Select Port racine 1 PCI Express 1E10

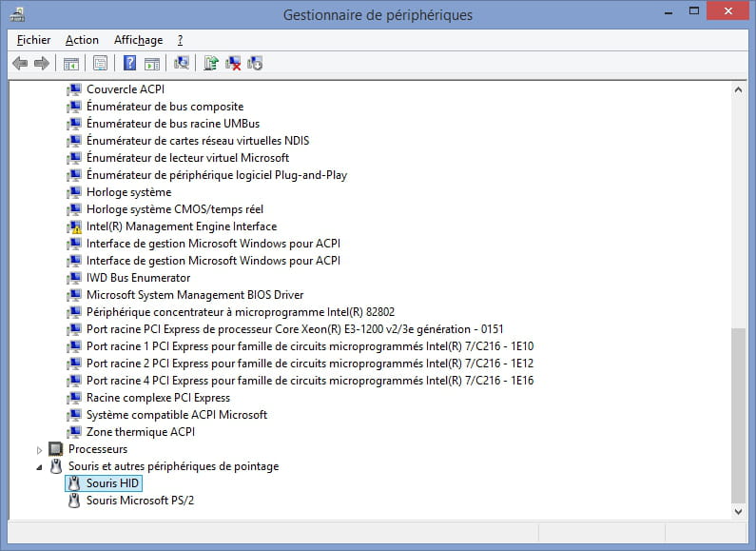[310, 346]
